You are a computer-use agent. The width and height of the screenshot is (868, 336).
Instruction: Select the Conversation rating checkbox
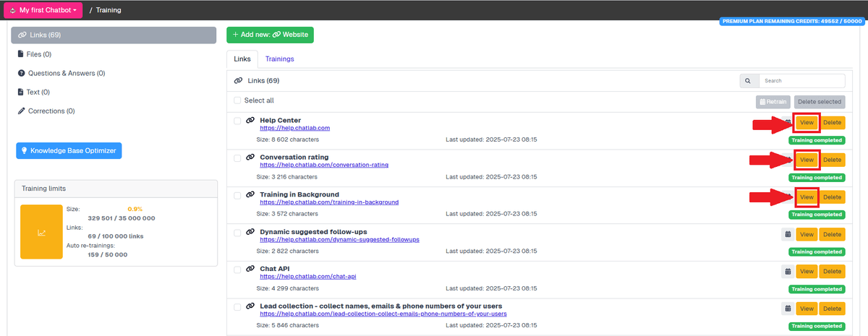tap(237, 158)
